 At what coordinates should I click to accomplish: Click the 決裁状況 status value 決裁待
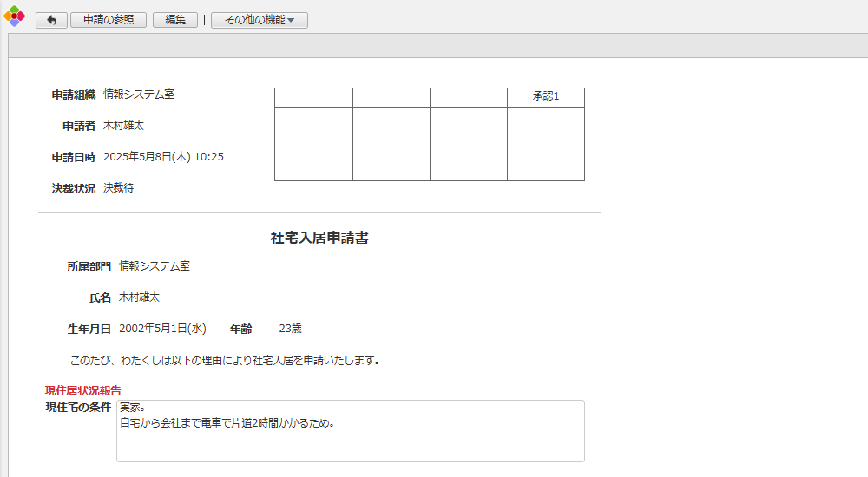click(118, 188)
